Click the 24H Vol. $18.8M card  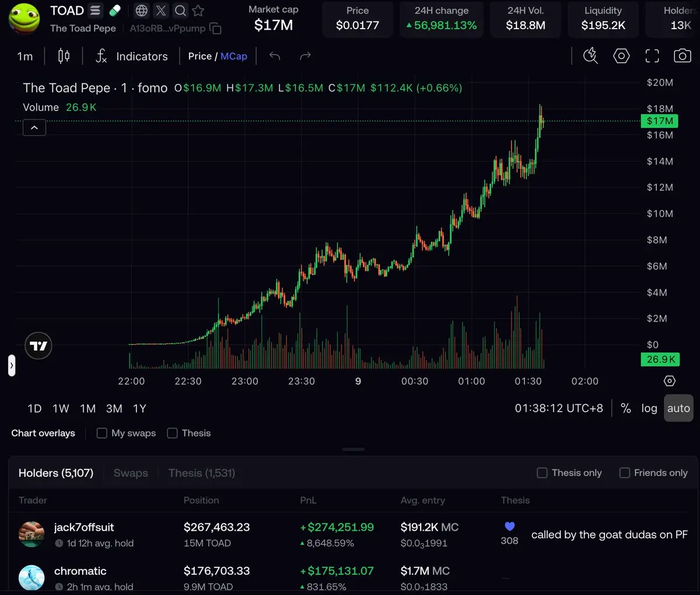tap(526, 19)
